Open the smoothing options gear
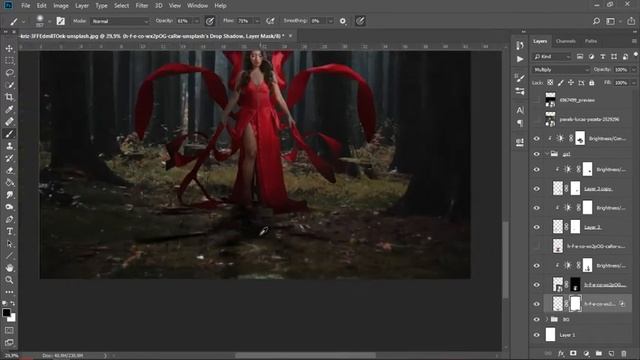Viewport: 640px width, 360px height. pyautogui.click(x=343, y=21)
